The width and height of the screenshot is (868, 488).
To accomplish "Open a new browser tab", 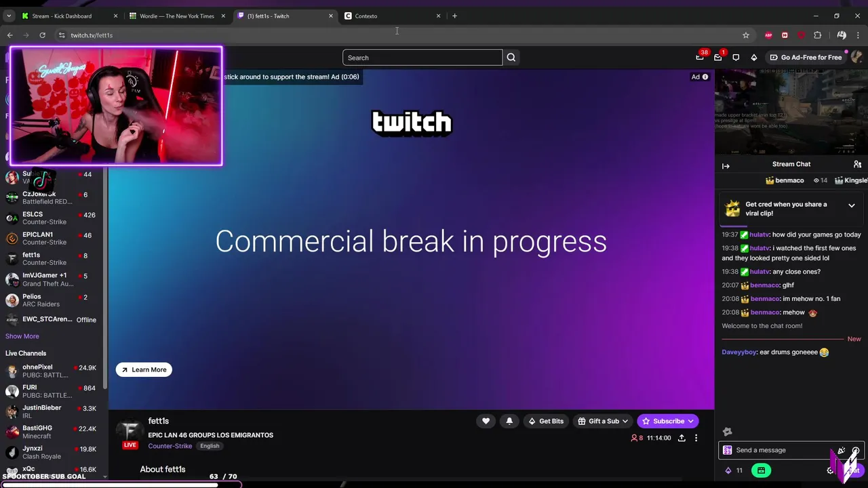I will point(454,16).
